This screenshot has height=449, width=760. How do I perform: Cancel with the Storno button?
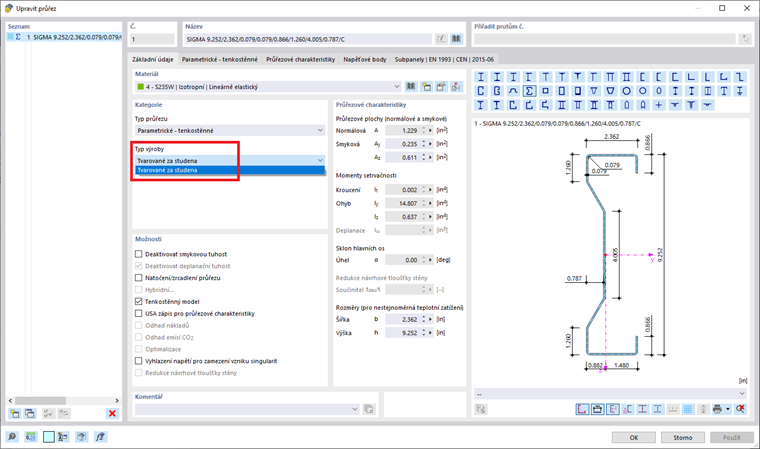pyautogui.click(x=682, y=437)
